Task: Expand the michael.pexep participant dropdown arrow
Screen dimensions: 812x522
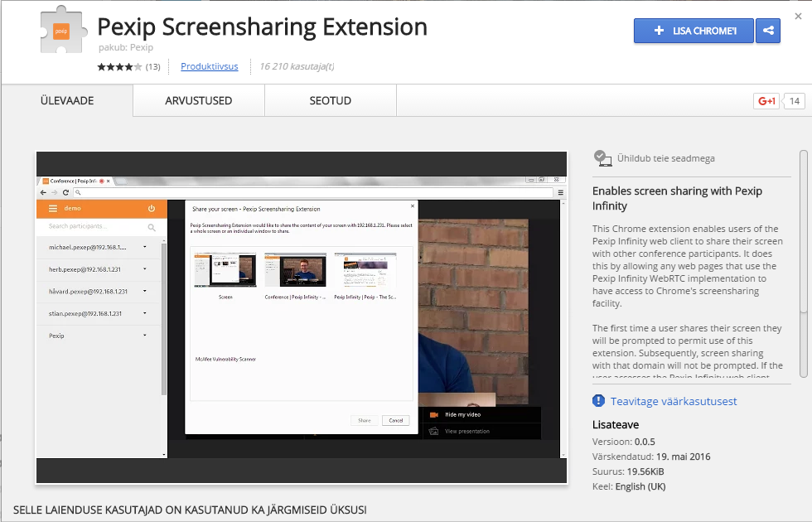Action: (145, 247)
